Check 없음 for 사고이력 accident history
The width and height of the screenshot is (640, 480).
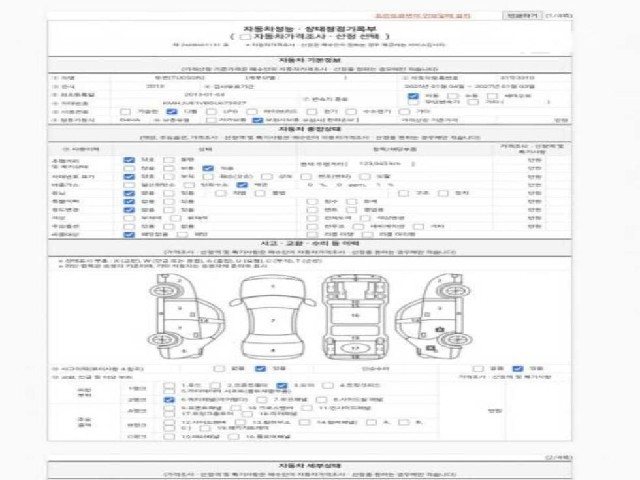219,369
